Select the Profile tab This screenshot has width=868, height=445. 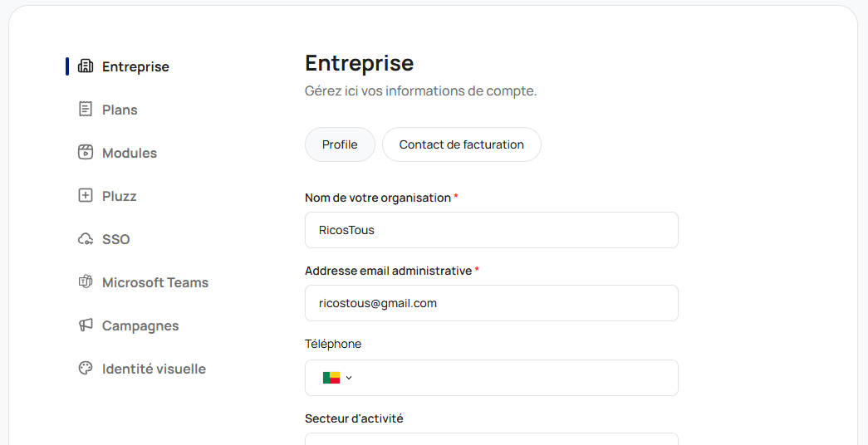point(340,144)
